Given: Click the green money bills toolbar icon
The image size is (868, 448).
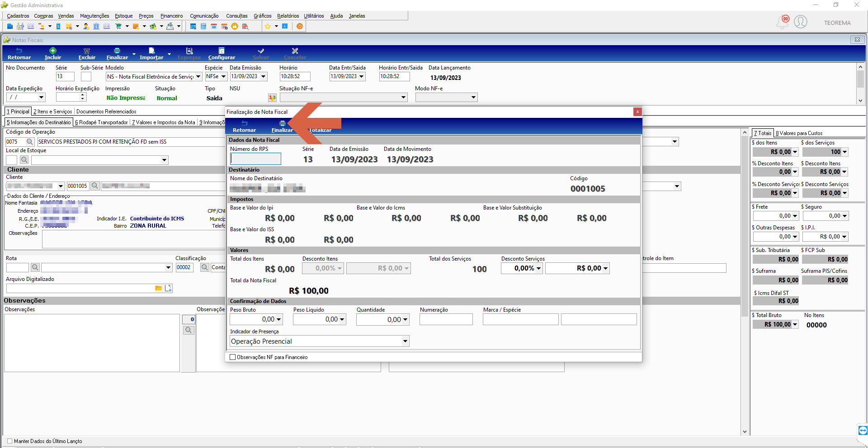Looking at the screenshot, I should (x=153, y=26).
